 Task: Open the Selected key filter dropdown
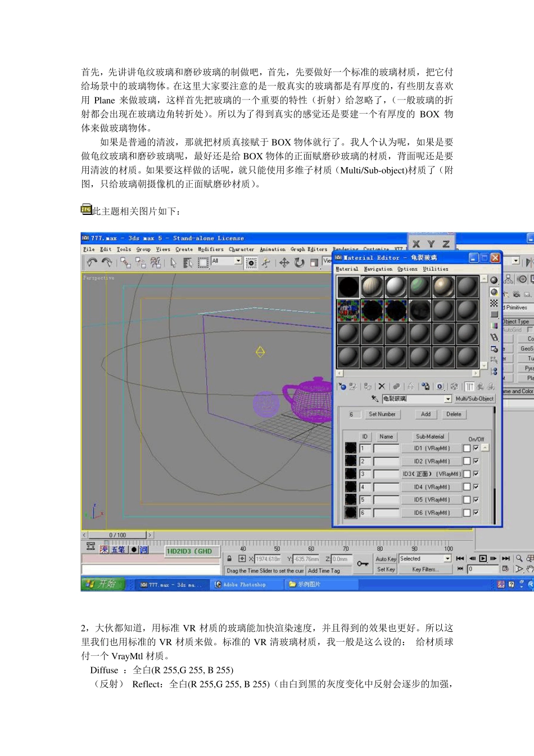pyautogui.click(x=447, y=559)
